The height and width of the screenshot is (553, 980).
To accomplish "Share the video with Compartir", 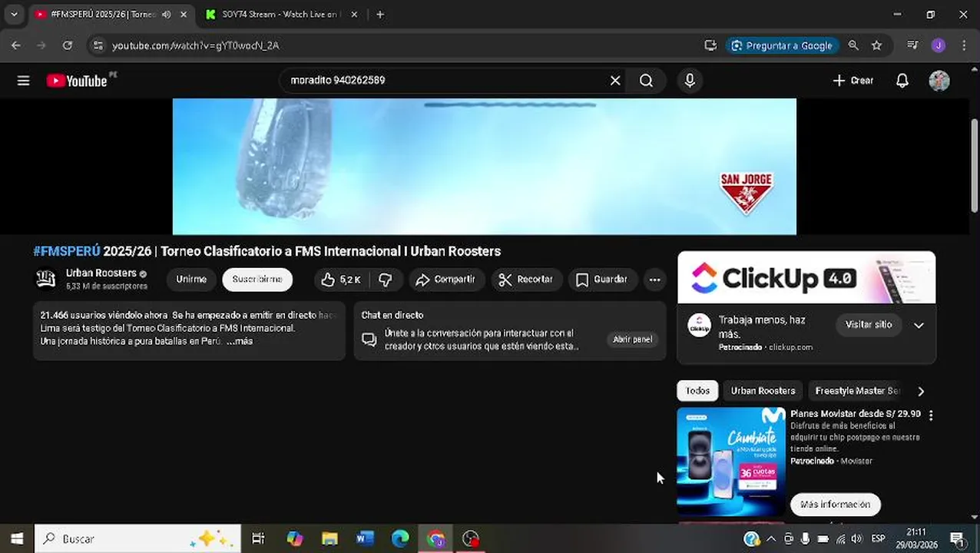I will point(446,280).
